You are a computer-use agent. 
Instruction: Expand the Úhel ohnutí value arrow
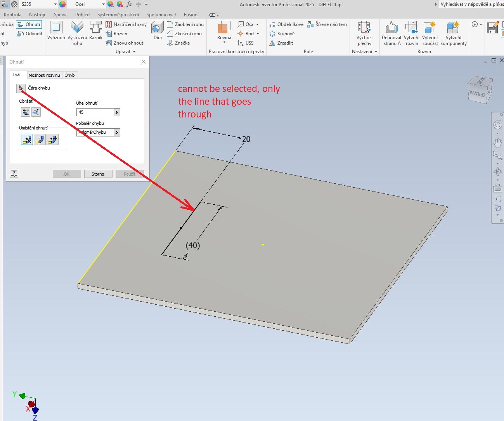(x=116, y=112)
